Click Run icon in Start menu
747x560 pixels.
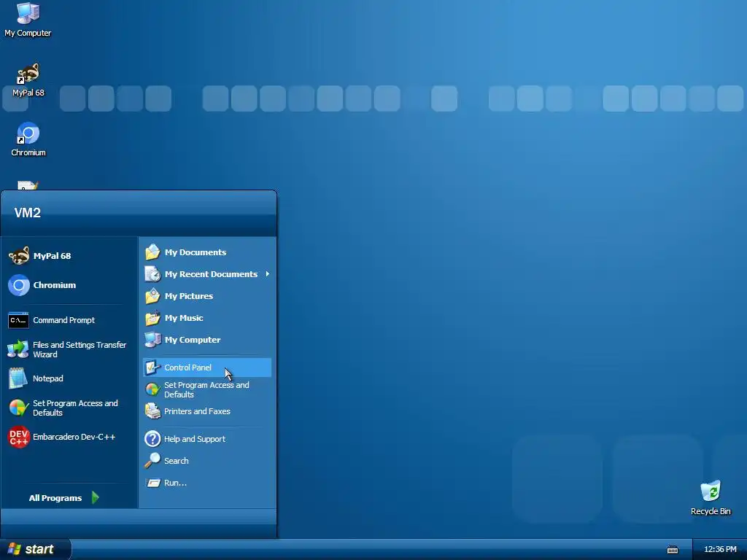[x=153, y=483]
